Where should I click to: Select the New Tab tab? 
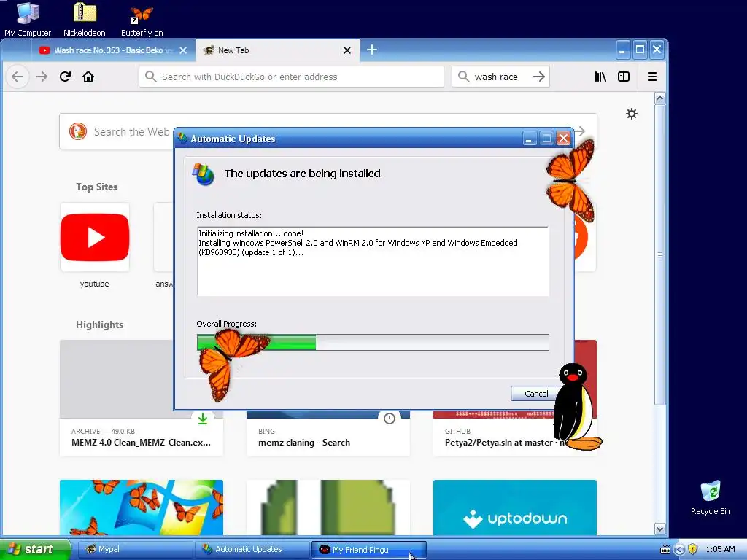pos(278,50)
